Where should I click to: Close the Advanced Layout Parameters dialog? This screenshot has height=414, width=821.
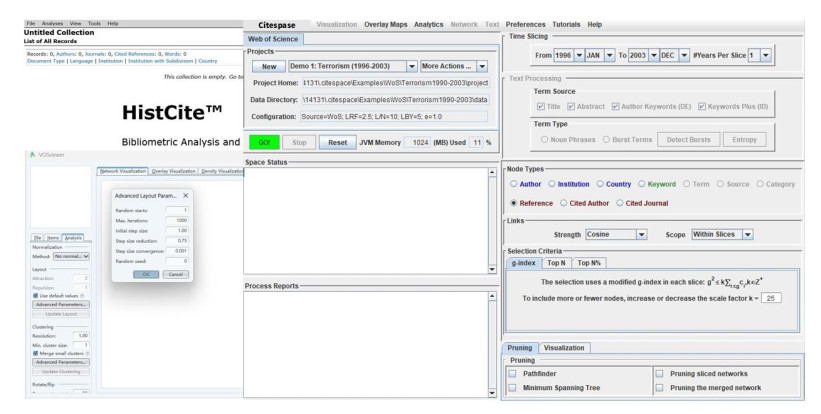click(187, 195)
